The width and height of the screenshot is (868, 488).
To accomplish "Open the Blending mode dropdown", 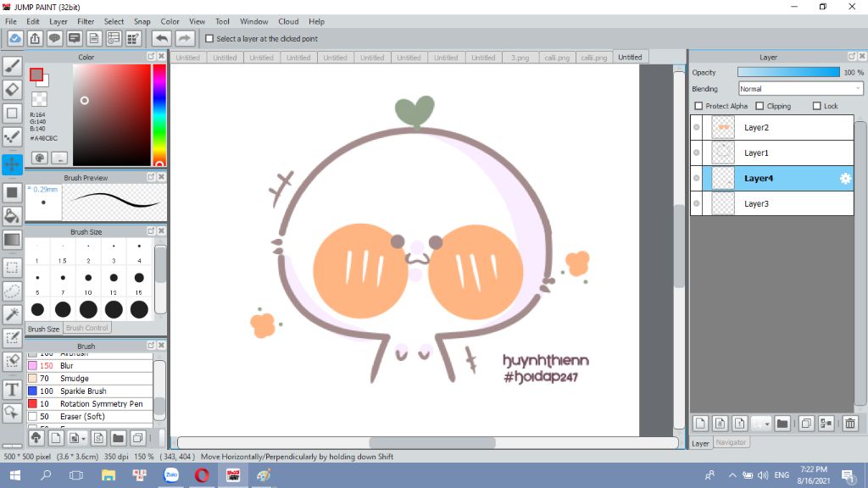I will pos(800,88).
